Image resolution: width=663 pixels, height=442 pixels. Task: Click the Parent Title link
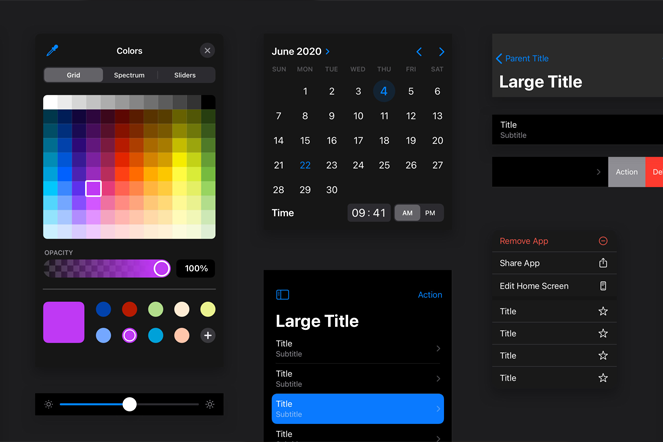[x=527, y=58]
